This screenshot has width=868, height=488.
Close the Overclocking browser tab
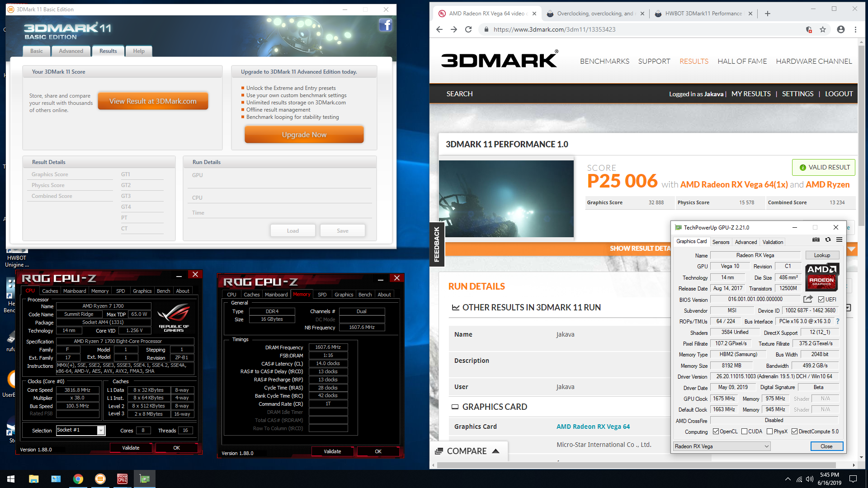click(642, 14)
